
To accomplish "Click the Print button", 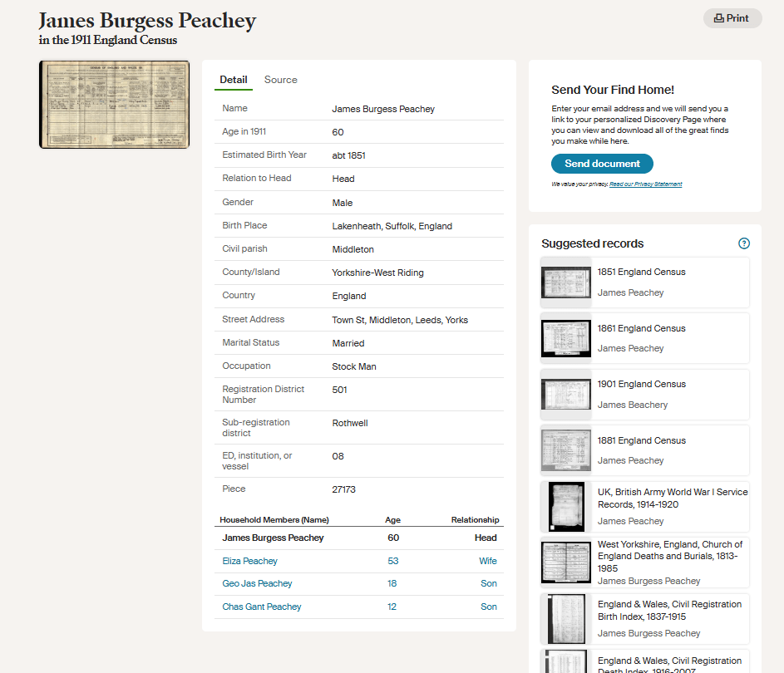I will (x=732, y=18).
